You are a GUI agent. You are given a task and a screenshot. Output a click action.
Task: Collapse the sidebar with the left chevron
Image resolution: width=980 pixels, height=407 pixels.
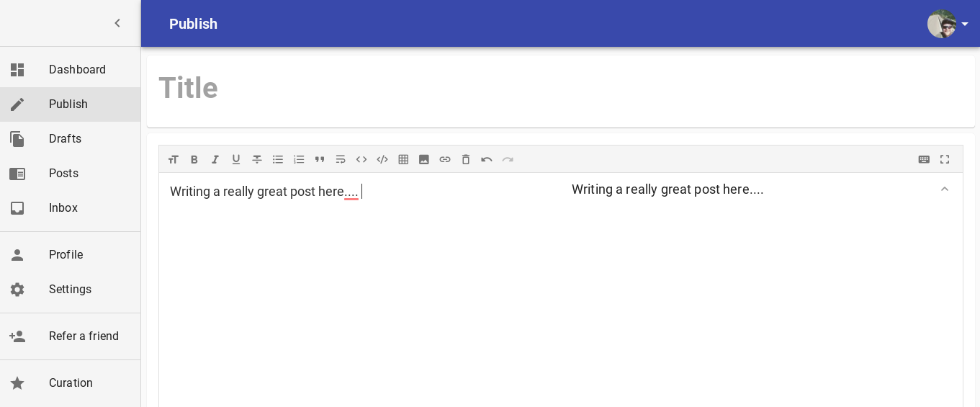coord(117,23)
